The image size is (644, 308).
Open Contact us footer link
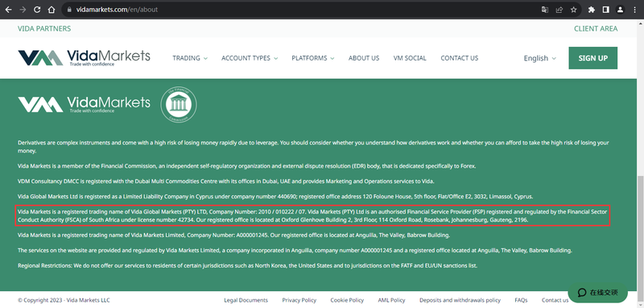[x=555, y=300]
